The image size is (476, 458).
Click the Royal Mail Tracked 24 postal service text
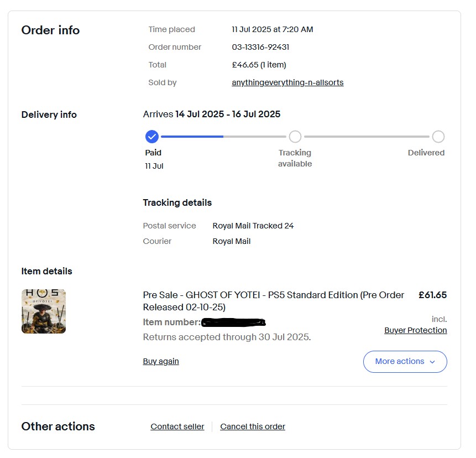coord(253,226)
